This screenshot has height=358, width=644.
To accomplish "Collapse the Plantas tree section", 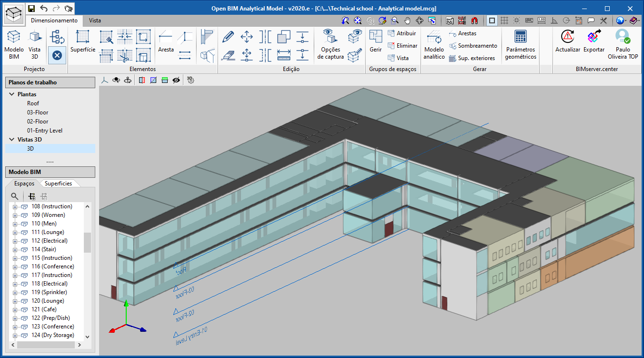I will click(x=11, y=94).
